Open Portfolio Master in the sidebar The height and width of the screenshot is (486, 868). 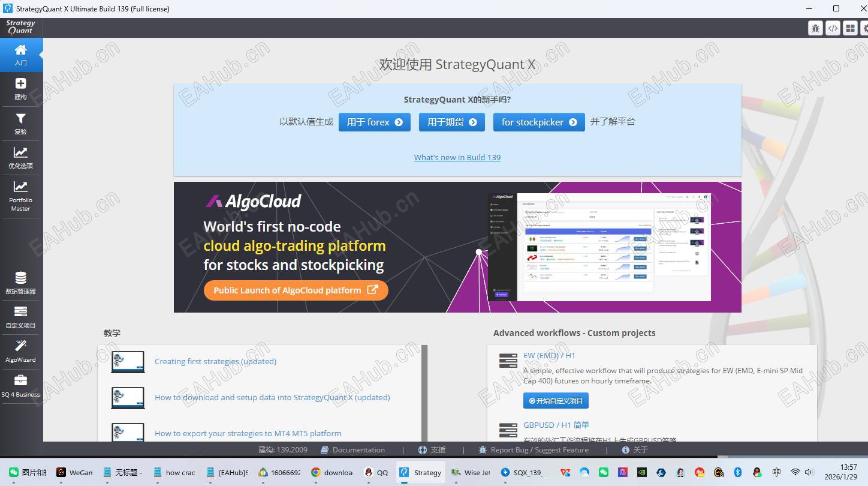coord(21,196)
